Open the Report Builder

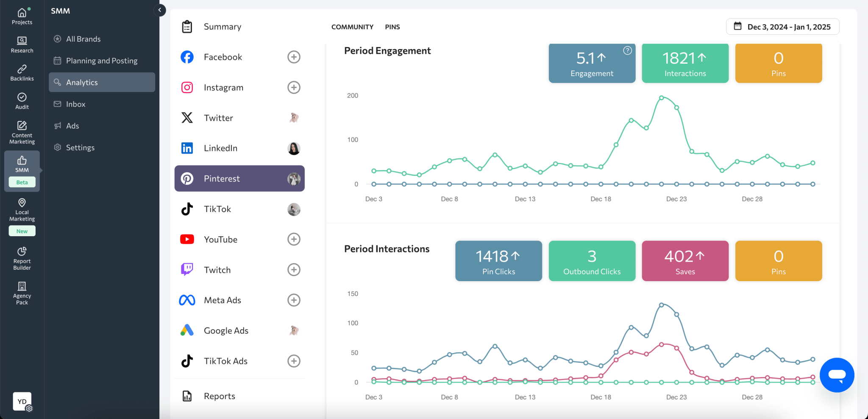[22, 257]
